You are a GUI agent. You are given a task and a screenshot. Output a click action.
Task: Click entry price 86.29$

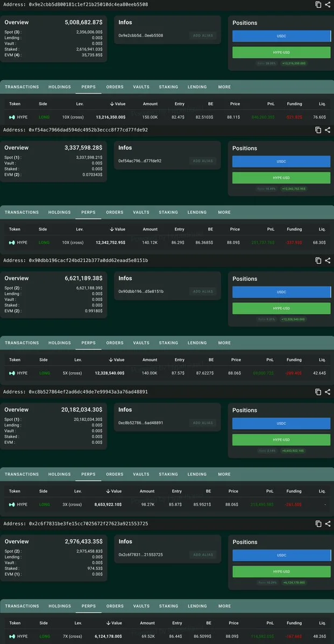[x=177, y=243]
